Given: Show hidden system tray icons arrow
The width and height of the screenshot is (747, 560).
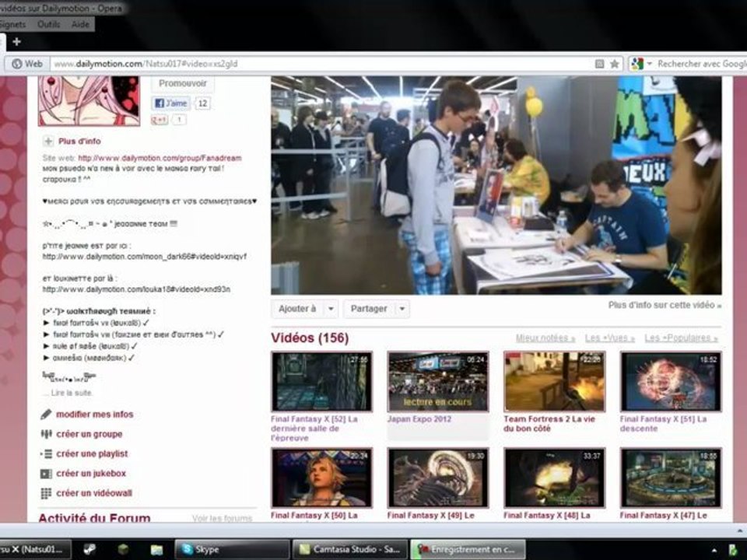Looking at the screenshot, I should [x=714, y=551].
